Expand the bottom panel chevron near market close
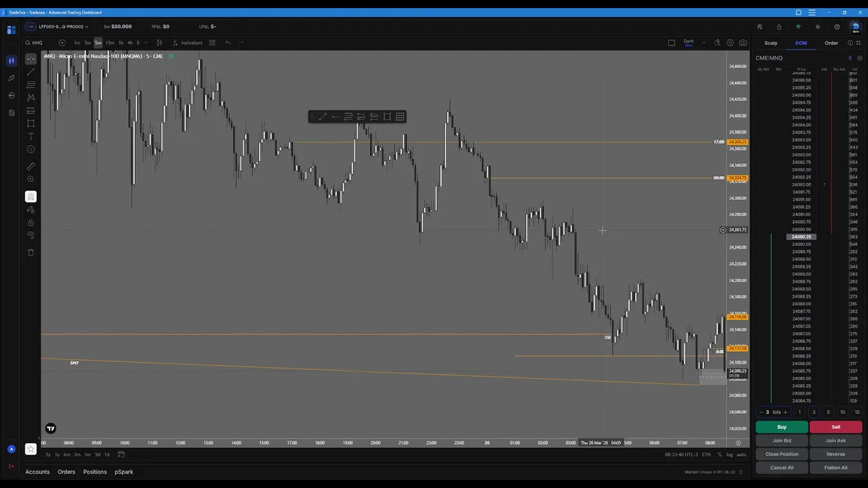 click(x=741, y=472)
